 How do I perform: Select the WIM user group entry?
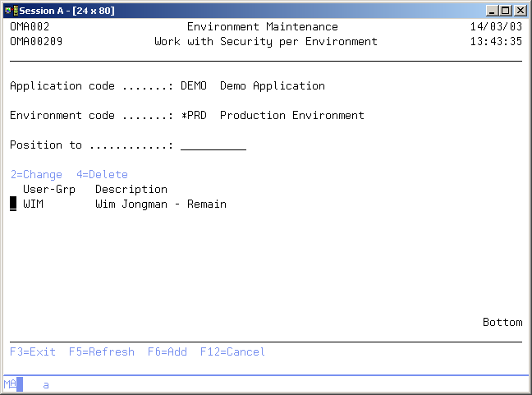[x=33, y=204]
